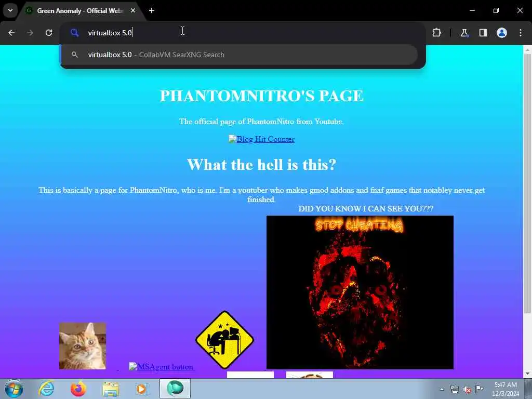This screenshot has height=399, width=532.
Task: Click the MSAgent button link
Action: click(x=162, y=366)
